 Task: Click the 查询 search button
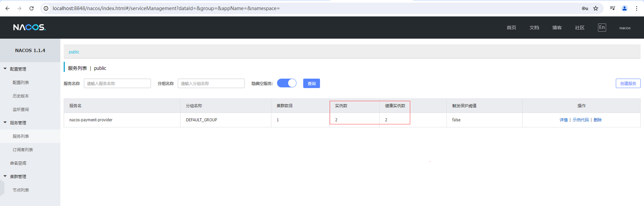tap(312, 83)
